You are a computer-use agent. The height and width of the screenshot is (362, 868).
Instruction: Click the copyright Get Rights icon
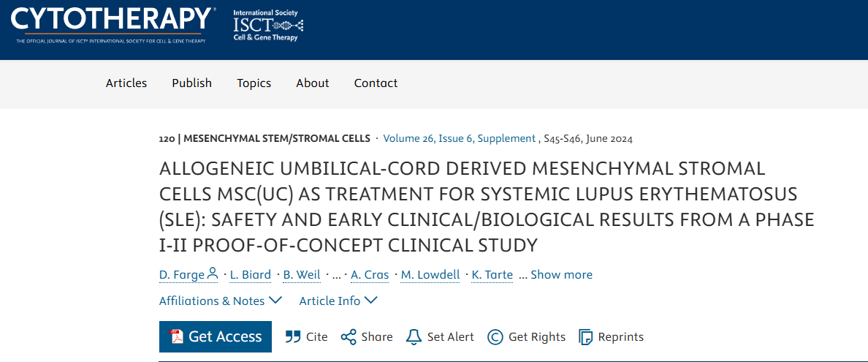tap(495, 337)
